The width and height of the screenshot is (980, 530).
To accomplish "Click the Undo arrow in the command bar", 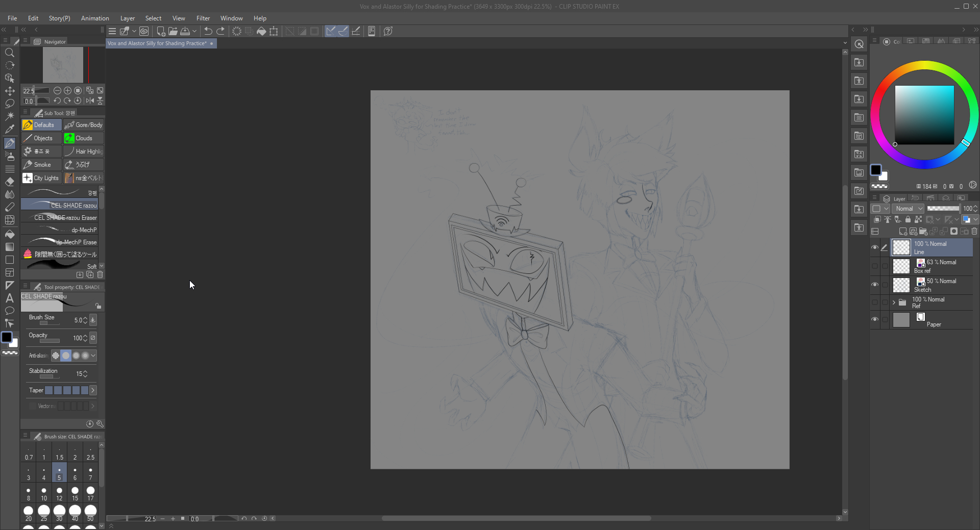I will click(x=208, y=31).
